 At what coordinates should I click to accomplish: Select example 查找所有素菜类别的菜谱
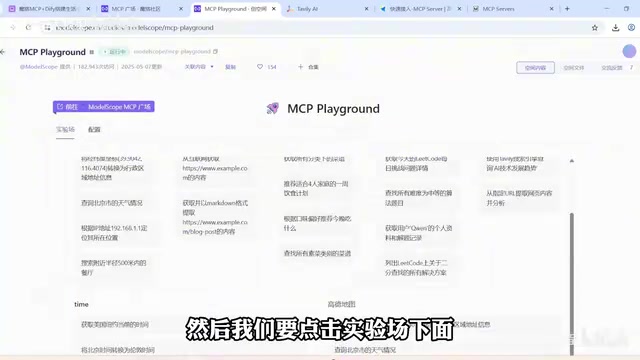pyautogui.click(x=317, y=253)
